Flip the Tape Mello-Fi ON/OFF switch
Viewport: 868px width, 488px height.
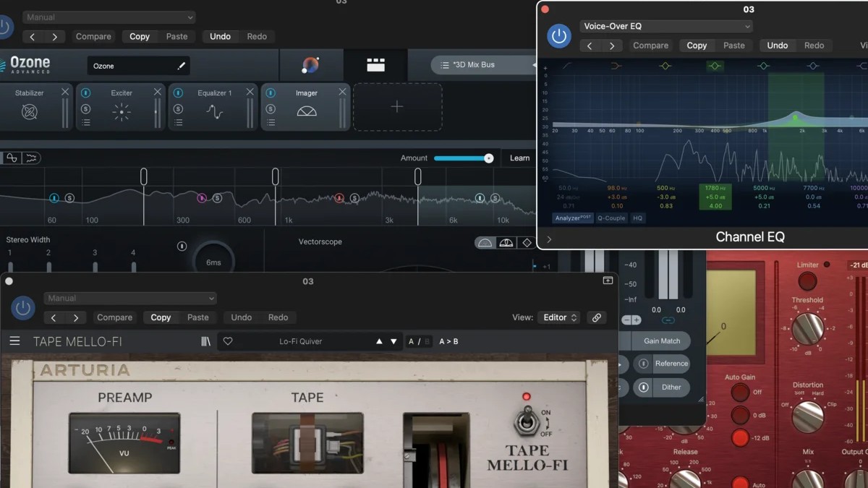527,421
